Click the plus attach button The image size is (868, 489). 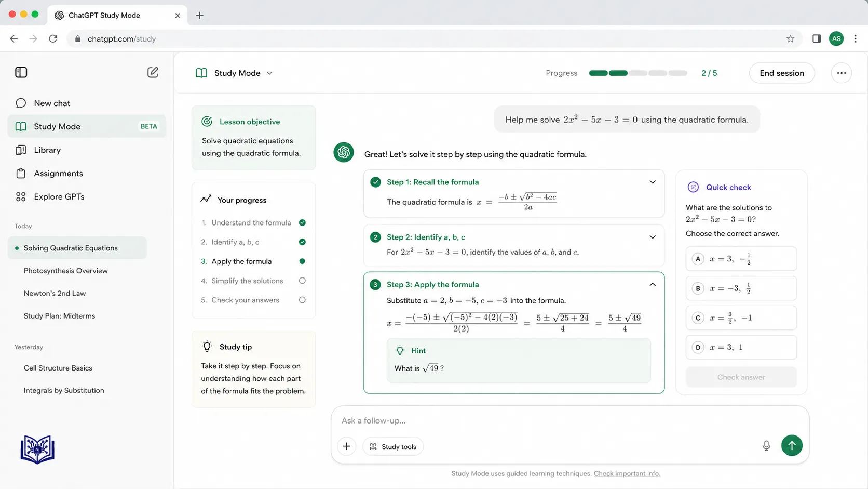tap(346, 446)
